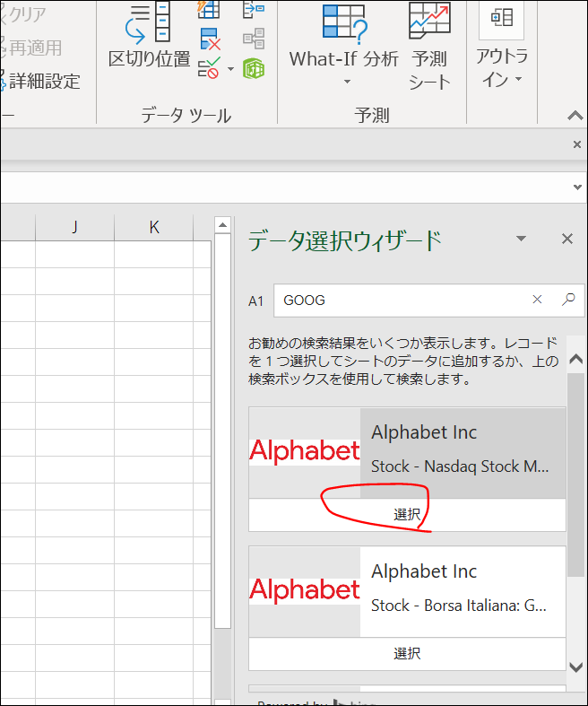Open データ選択ウィザード pane options dropdown
Viewport: 588px width, 706px height.
coord(521,239)
